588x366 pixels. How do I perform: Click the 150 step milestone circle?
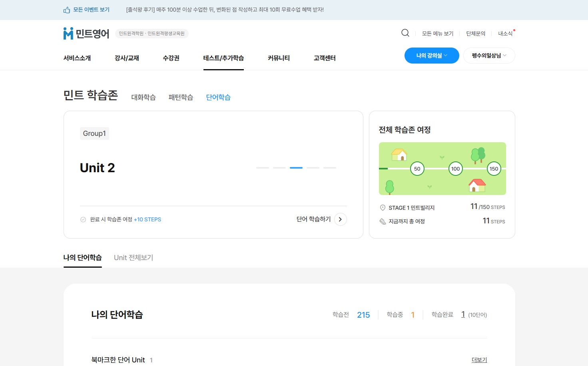coord(494,169)
